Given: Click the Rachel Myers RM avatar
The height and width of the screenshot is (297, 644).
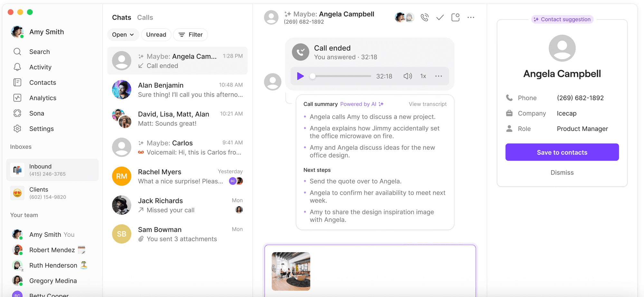Looking at the screenshot, I should tap(121, 176).
